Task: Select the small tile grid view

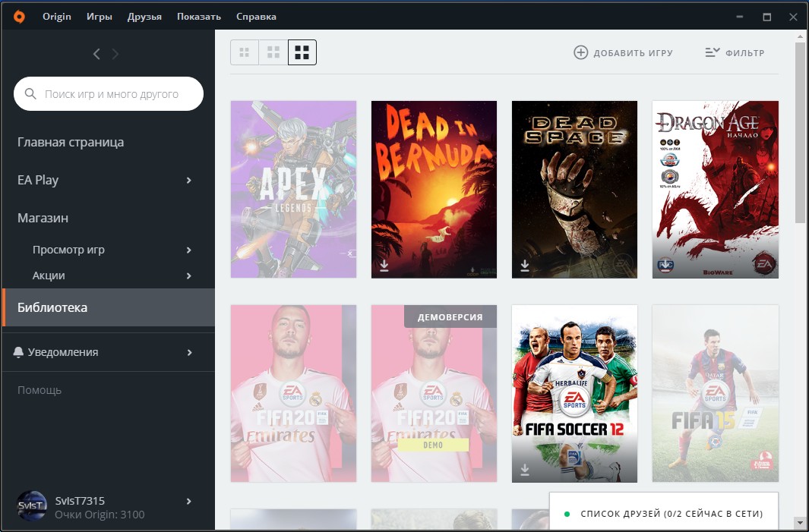Action: coord(245,52)
